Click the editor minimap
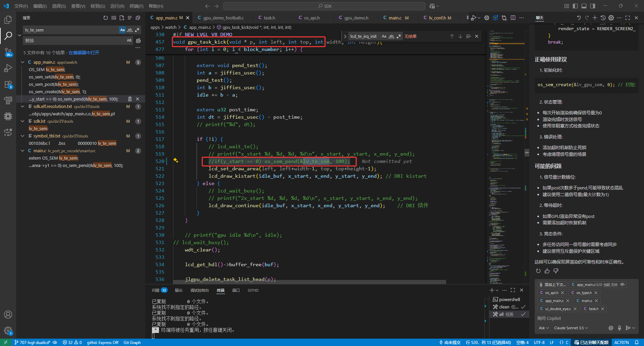 [x=506, y=158]
